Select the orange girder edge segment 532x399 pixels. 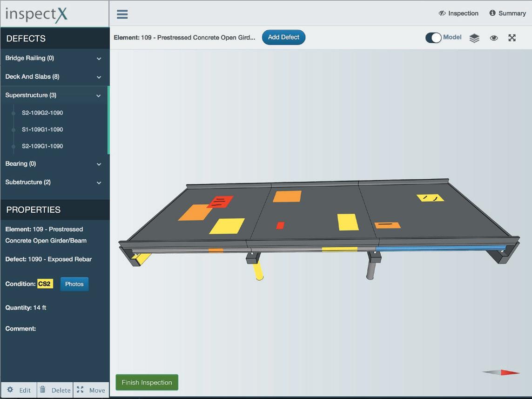(x=216, y=250)
